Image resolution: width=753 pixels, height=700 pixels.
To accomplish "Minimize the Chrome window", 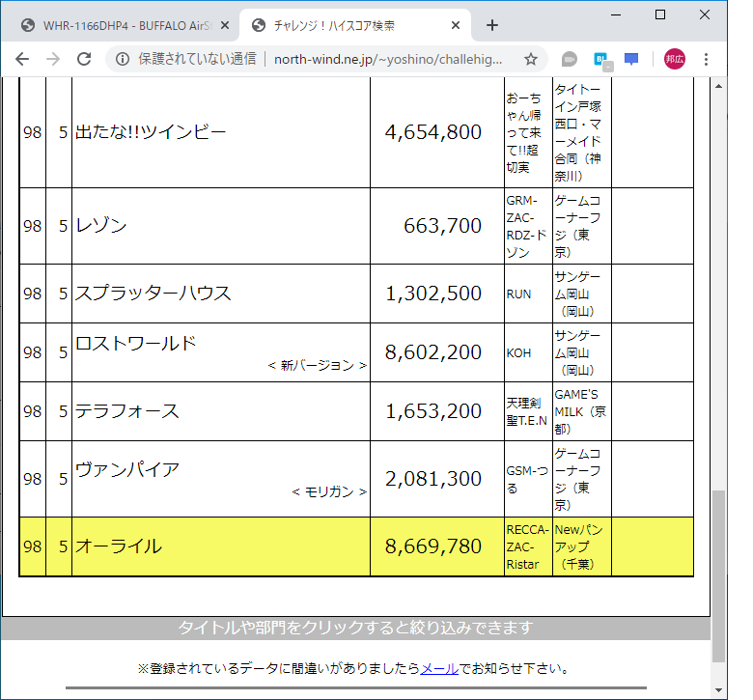I will [616, 14].
